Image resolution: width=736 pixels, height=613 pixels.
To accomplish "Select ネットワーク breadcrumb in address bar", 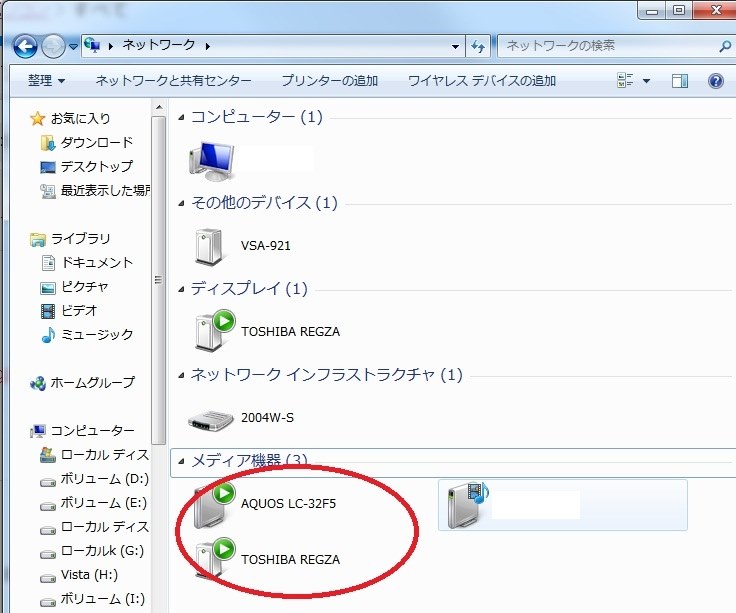I will pos(159,45).
